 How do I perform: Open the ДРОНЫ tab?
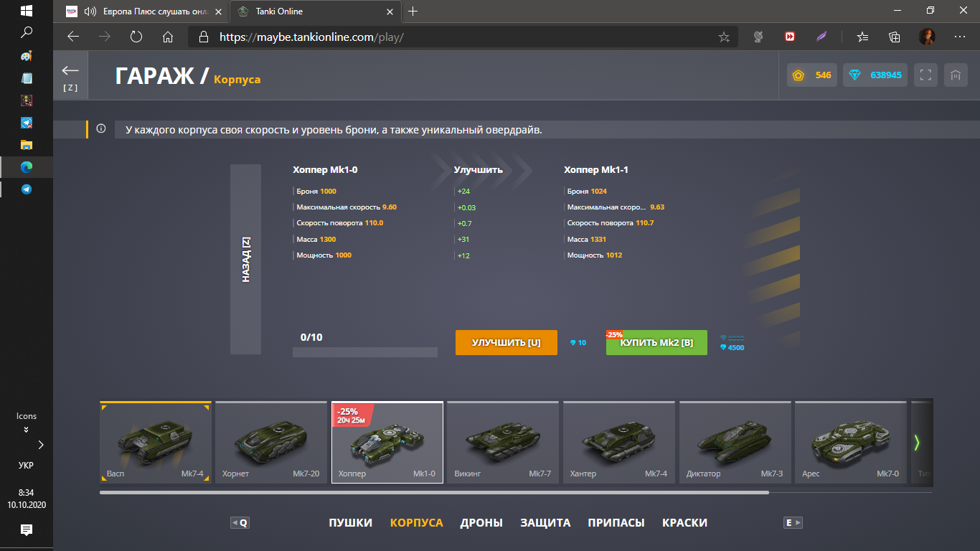click(481, 523)
